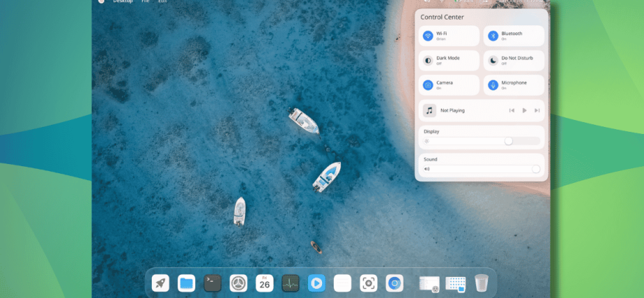Launch the Terminal from the dock
This screenshot has width=644, height=298.
(x=212, y=283)
